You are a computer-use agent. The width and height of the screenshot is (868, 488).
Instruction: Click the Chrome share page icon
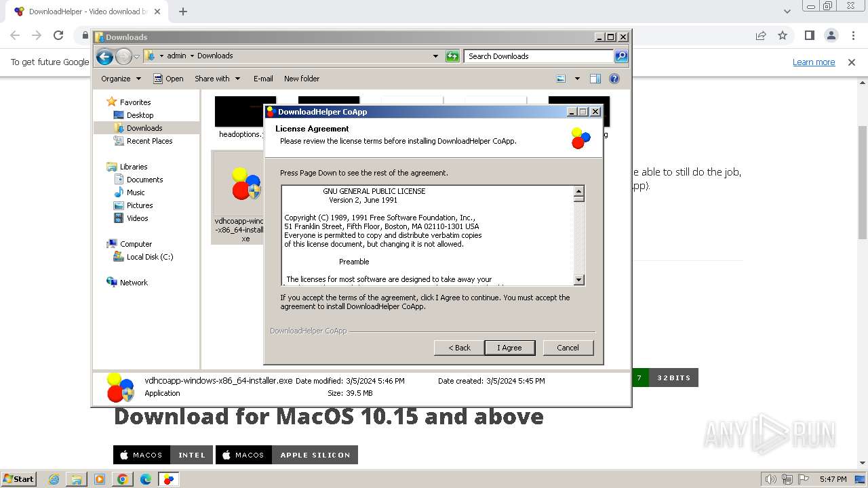tap(761, 36)
